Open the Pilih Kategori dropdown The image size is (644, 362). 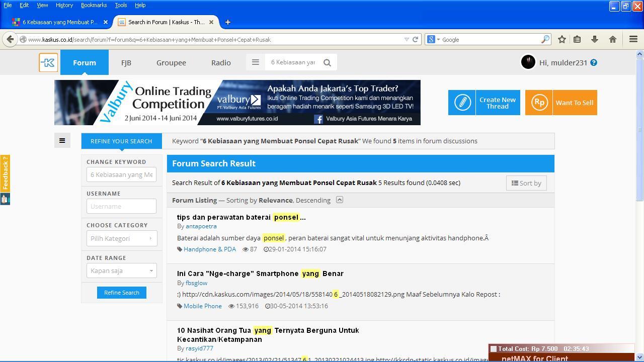(x=121, y=238)
